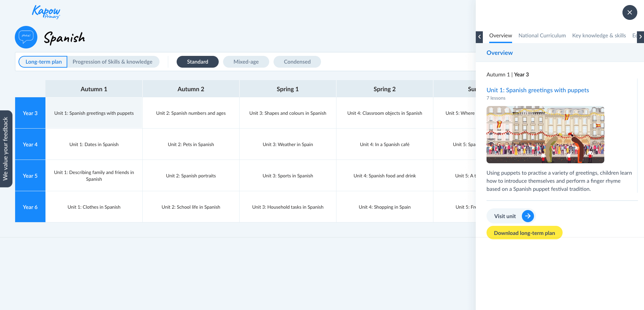This screenshot has height=310, width=644.
Task: Select the Standard plan option
Action: [x=198, y=62]
